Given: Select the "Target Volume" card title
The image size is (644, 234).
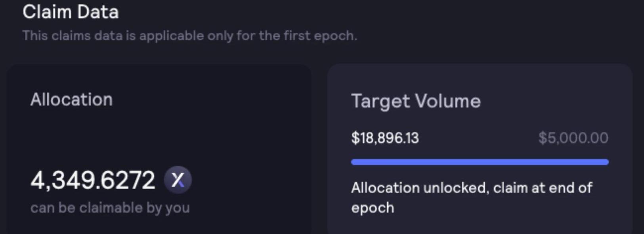Looking at the screenshot, I should pos(416,101).
